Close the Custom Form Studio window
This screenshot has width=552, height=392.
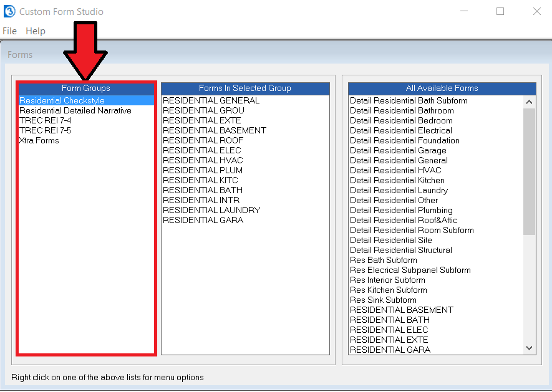pos(537,11)
